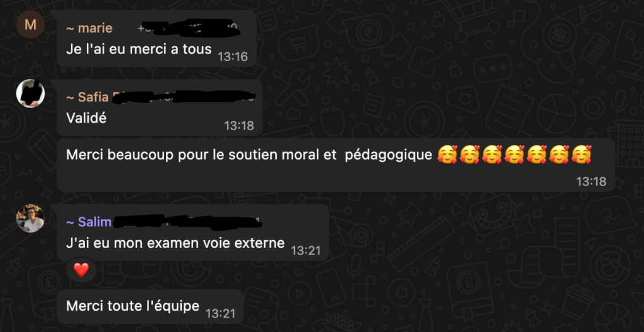Open Safia's profile picture
Viewport: 644px width, 332px height.
pyautogui.click(x=30, y=93)
